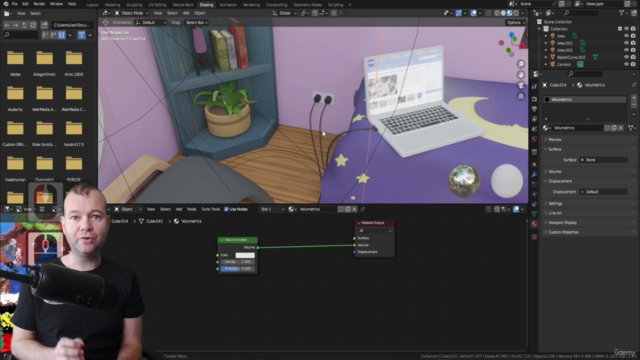The width and height of the screenshot is (640, 360).
Task: Unlink Volumetrics material with X in properties
Action: [621, 128]
